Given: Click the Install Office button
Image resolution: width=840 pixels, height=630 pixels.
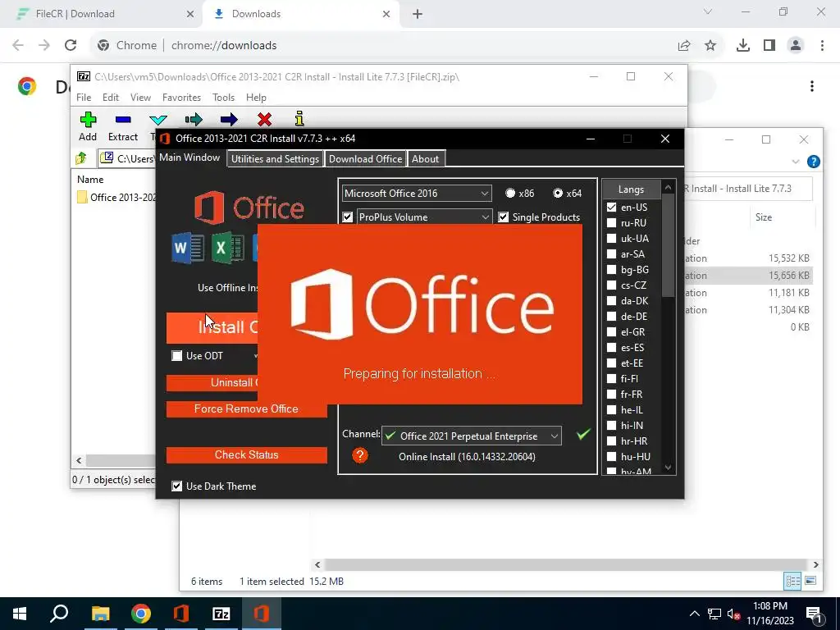Looking at the screenshot, I should coord(212,327).
